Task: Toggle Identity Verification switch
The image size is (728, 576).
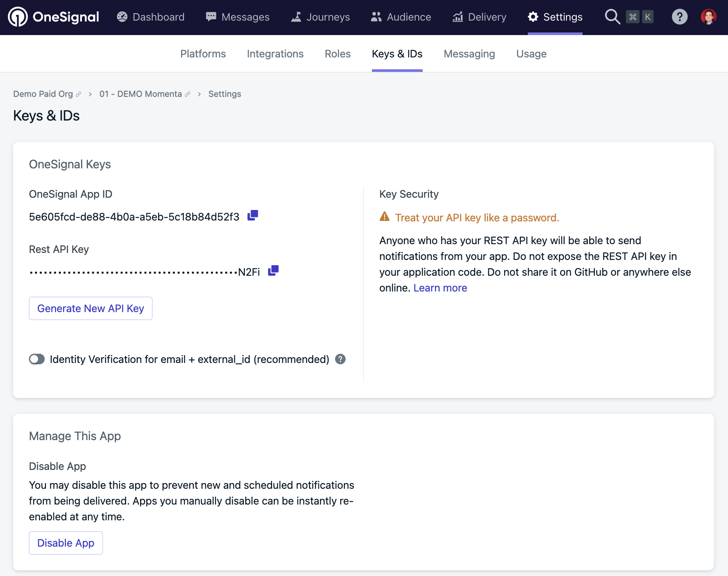Action: point(37,359)
